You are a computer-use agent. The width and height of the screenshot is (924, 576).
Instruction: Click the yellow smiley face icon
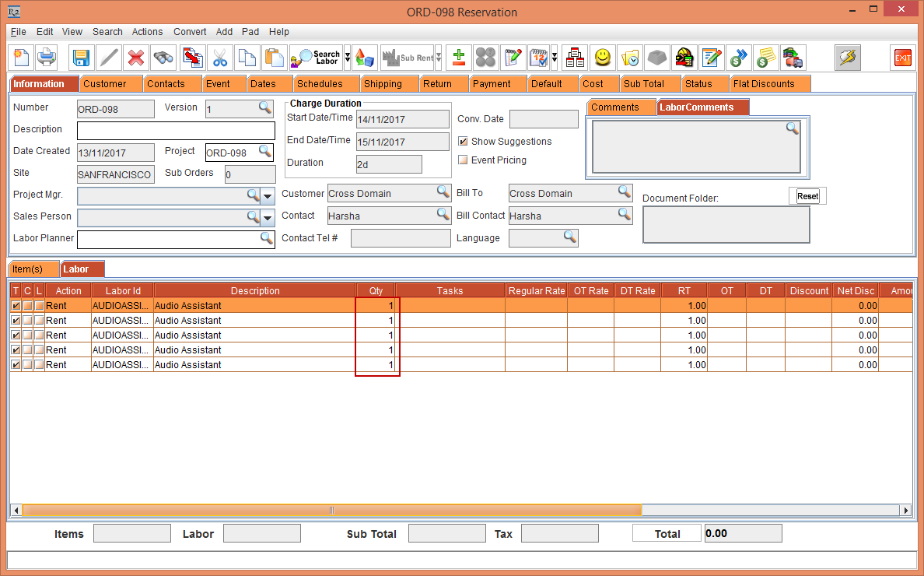[x=602, y=58]
